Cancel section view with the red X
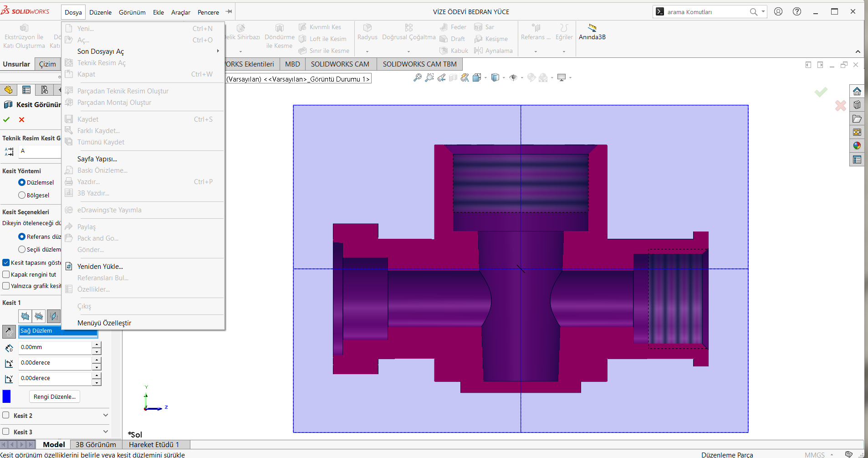This screenshot has width=868, height=458. (x=21, y=119)
